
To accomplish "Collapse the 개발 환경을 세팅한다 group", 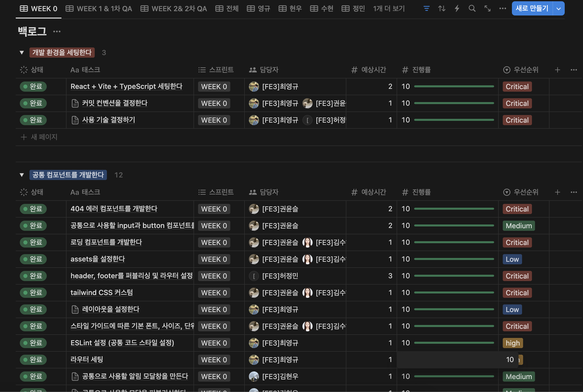I will [x=22, y=53].
